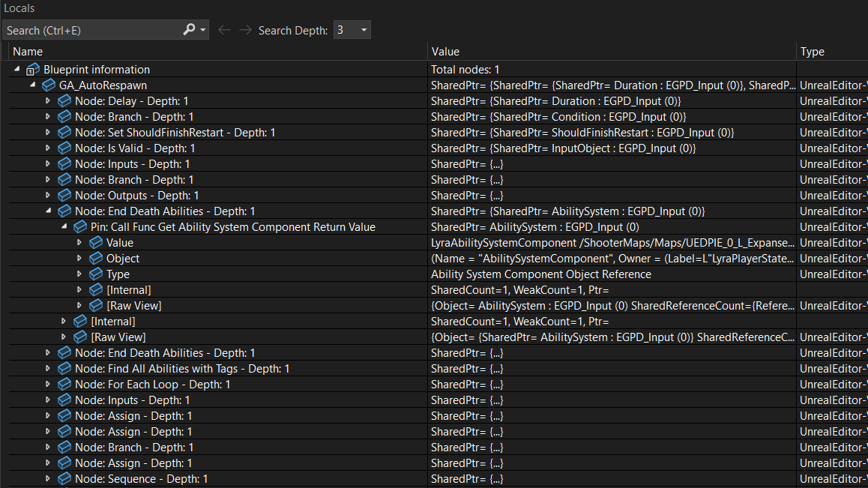Click the icon beside the Type row
Screen dimensions: 868x488
click(x=95, y=274)
